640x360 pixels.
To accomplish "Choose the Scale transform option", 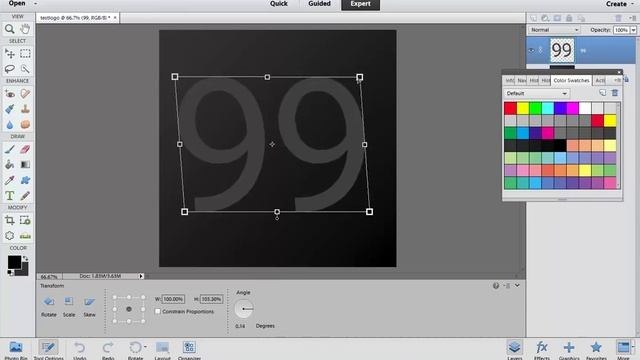I will [69, 306].
